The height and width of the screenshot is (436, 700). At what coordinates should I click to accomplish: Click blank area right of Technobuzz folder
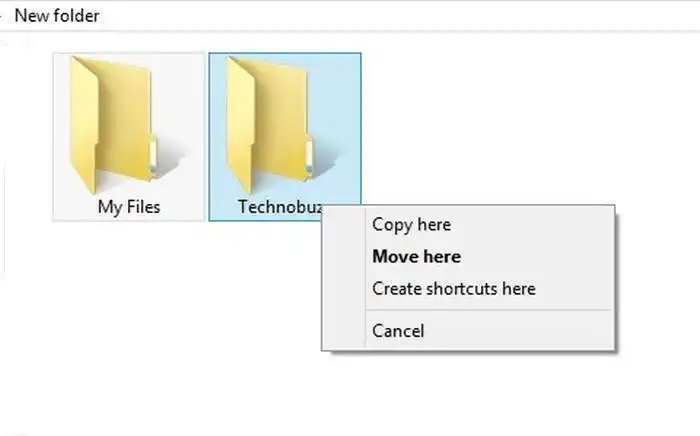click(x=500, y=120)
